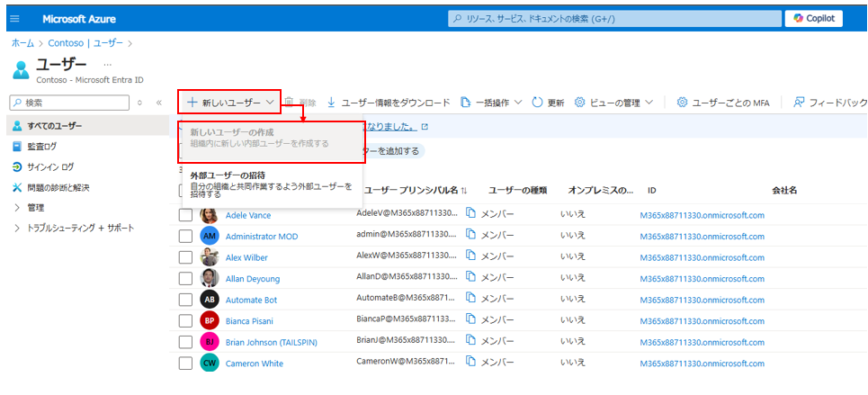Copy admin@M365x principal name with copy icon
868x395 pixels.
471,234
